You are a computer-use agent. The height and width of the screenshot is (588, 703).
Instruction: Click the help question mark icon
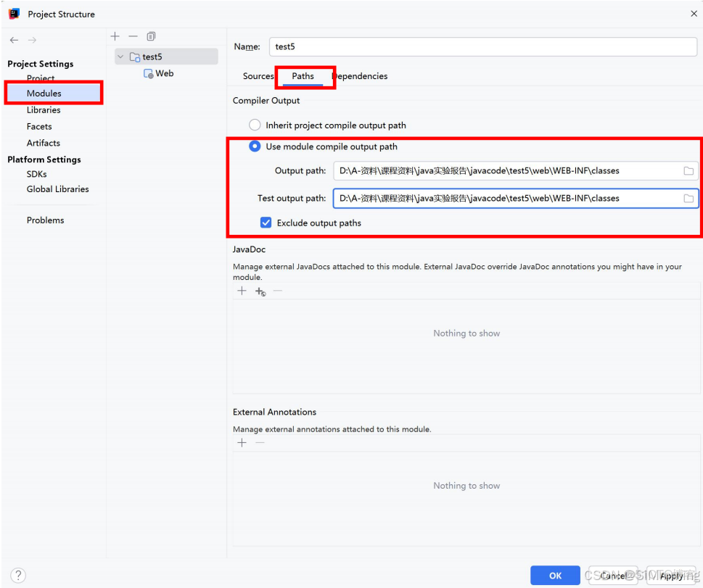click(17, 575)
